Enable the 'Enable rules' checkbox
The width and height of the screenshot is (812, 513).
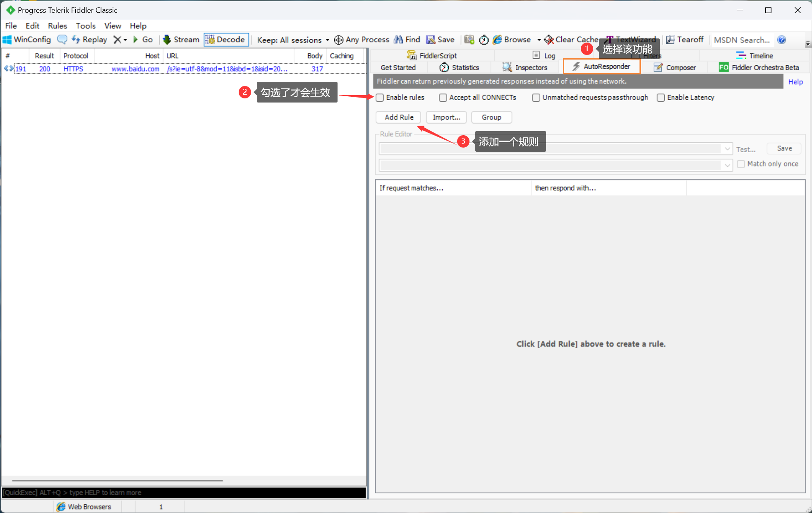[x=380, y=98]
